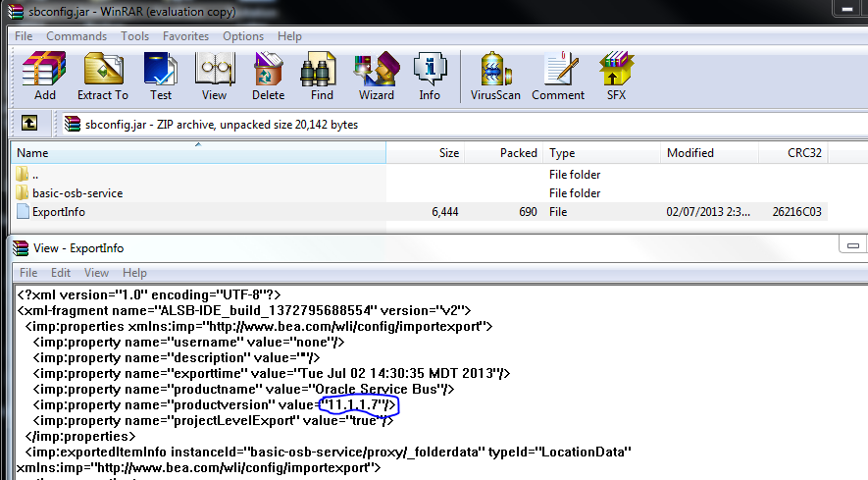Open WinRAR Commands menu
This screenshot has width=868, height=480.
[77, 36]
